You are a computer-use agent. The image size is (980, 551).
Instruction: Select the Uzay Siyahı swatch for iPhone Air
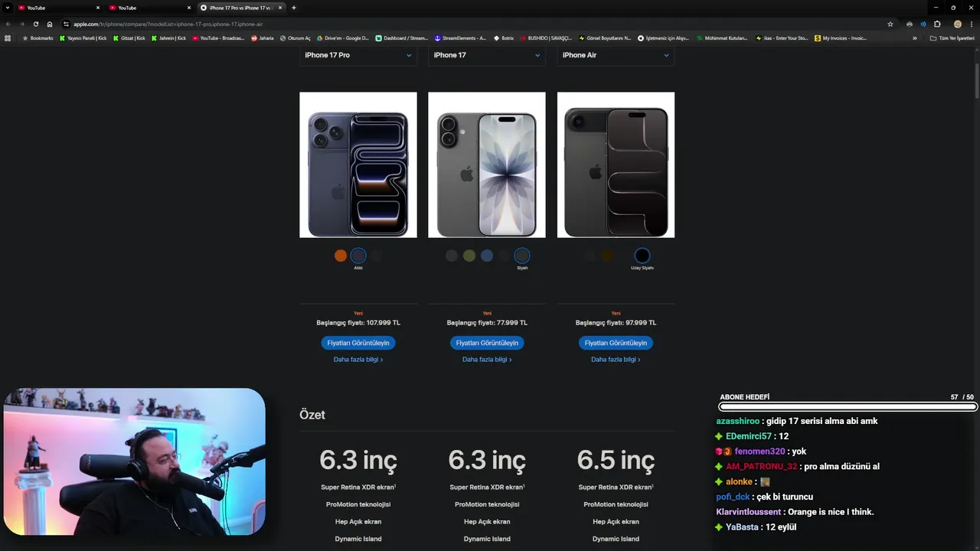[642, 256]
